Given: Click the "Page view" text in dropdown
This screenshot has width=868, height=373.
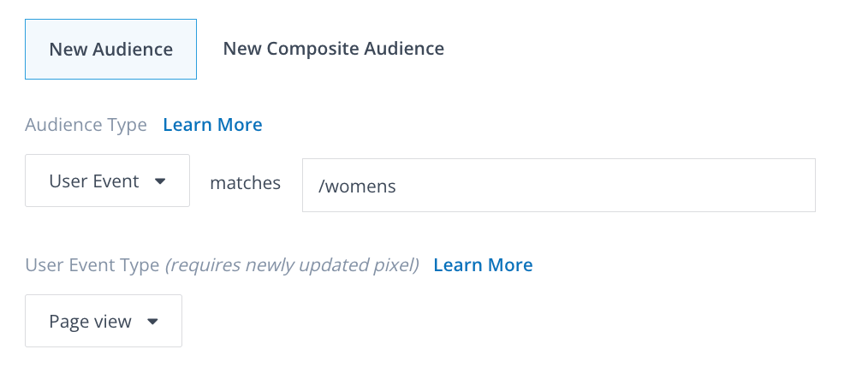Looking at the screenshot, I should coord(91,322).
